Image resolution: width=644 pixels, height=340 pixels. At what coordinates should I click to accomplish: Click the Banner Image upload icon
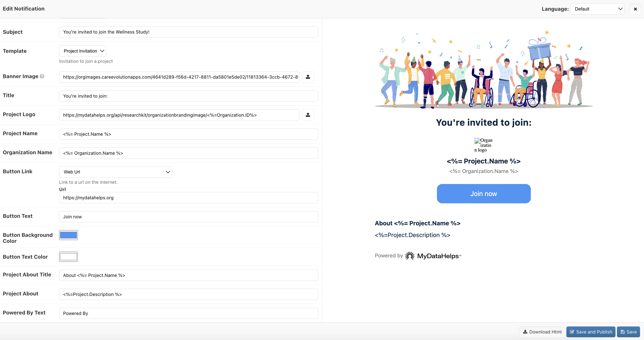coord(308,77)
